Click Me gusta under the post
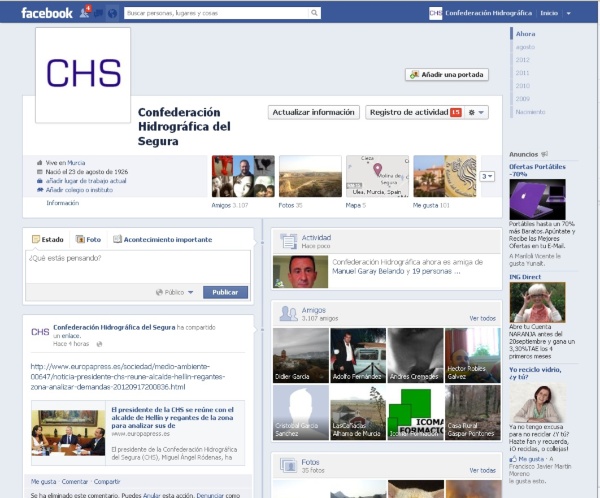600x498 pixels. [x=43, y=482]
